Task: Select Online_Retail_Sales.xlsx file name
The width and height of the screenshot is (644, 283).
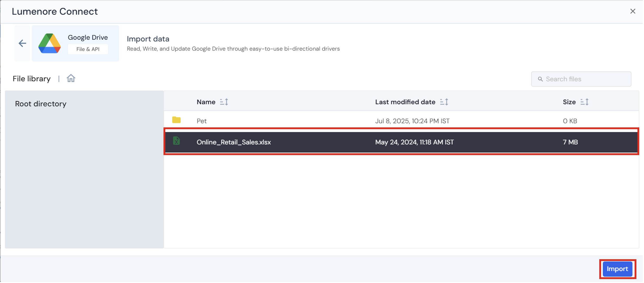Action: pyautogui.click(x=234, y=142)
